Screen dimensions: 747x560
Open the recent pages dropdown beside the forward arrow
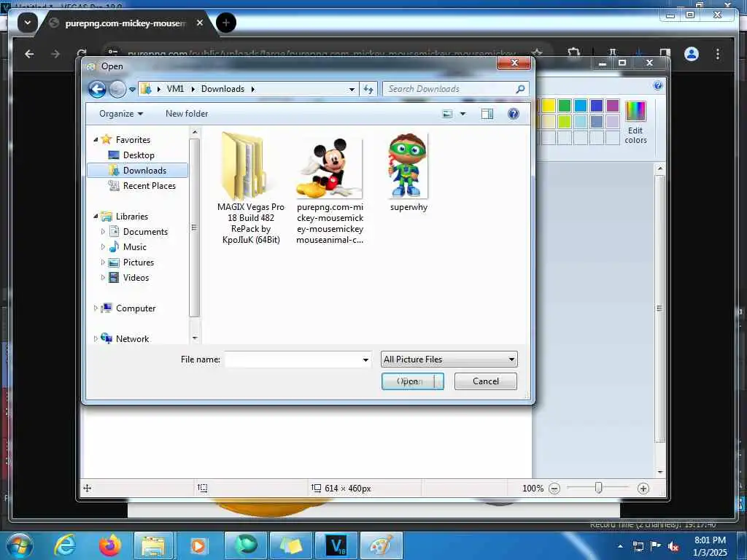(x=133, y=89)
